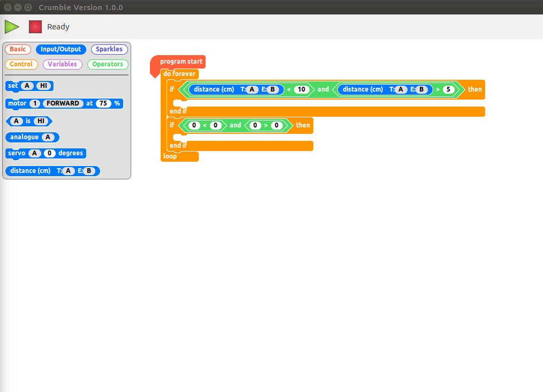Edit right 0 of the '0 > 0' operator
543x392 pixels.
[x=277, y=125]
